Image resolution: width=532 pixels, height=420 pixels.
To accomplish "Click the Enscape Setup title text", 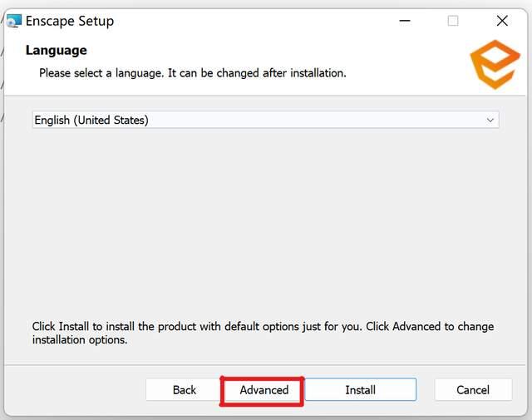I will [x=70, y=21].
